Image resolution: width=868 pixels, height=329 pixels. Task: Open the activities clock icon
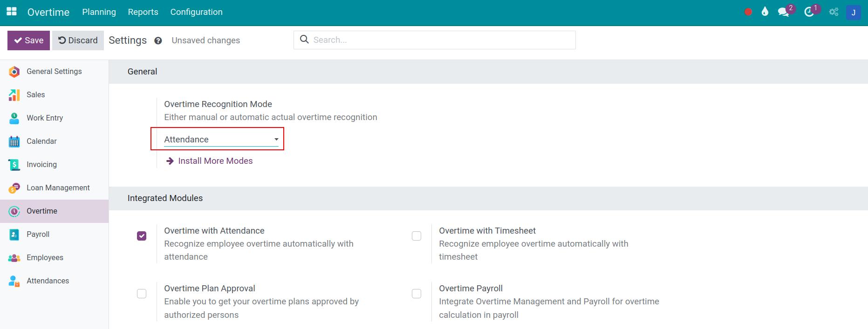click(809, 12)
